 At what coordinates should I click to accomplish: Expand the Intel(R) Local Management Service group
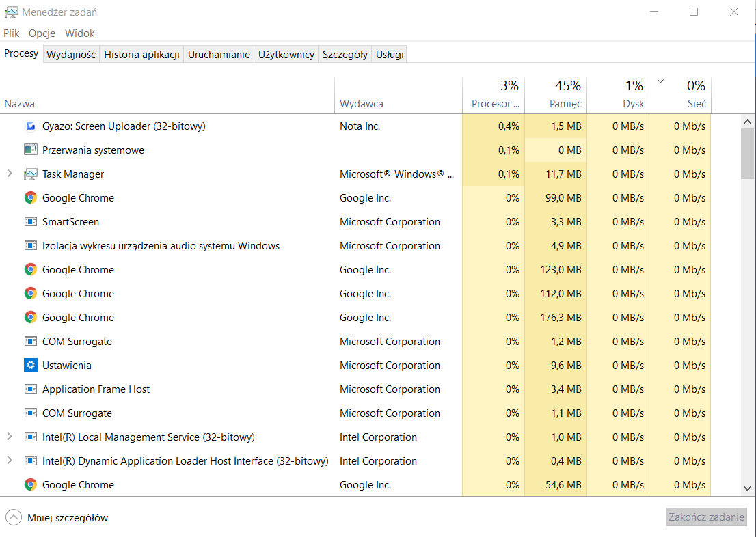pyautogui.click(x=10, y=437)
